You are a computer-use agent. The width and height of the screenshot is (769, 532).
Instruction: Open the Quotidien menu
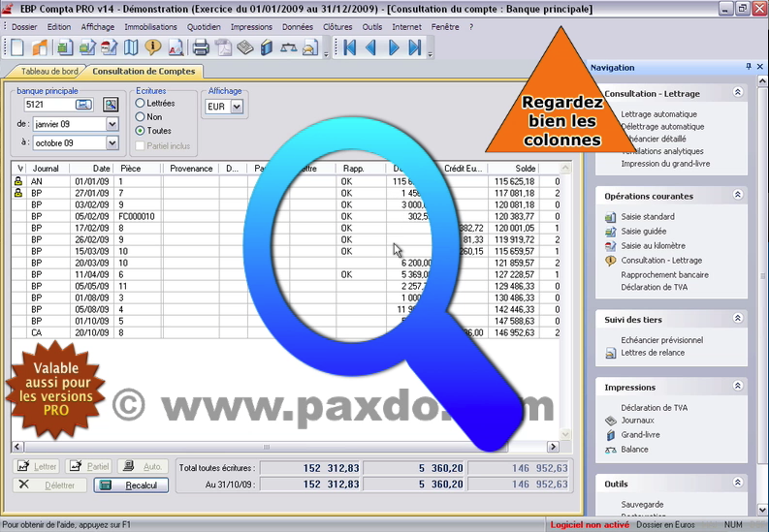coord(204,27)
